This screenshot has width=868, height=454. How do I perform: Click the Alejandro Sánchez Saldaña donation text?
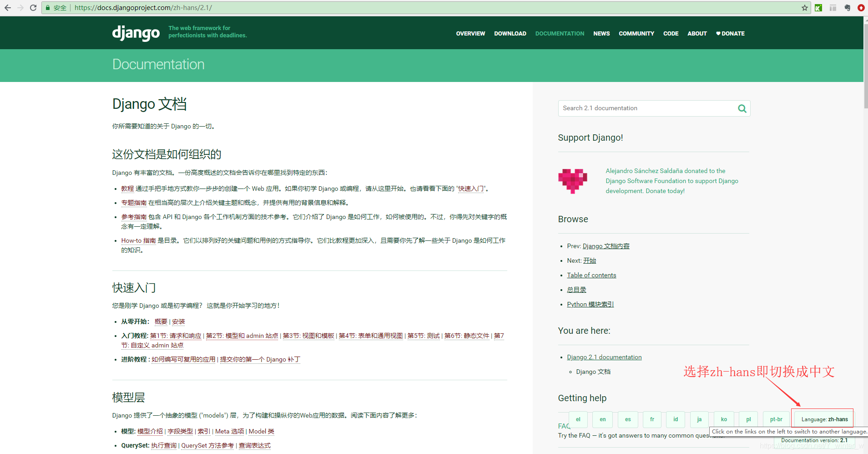(x=672, y=181)
